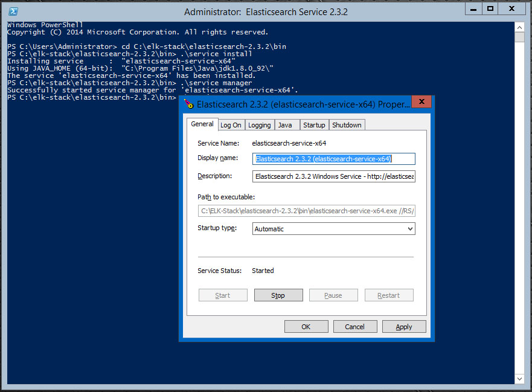Confirm the dialog with OK
Screen dimensions: 532x392
[306, 327]
